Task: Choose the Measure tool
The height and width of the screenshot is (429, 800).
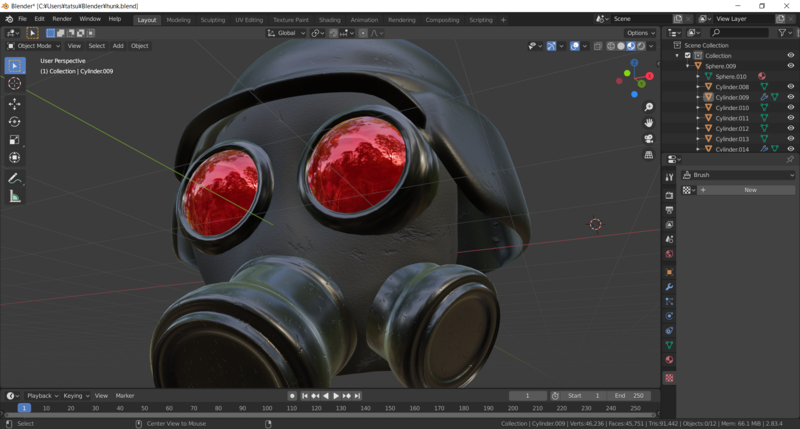Action: coord(14,196)
